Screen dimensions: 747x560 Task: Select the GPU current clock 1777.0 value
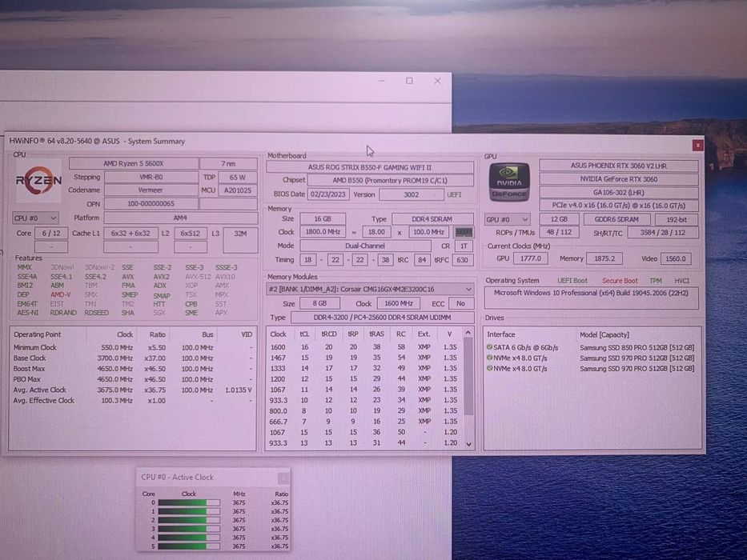tap(530, 258)
